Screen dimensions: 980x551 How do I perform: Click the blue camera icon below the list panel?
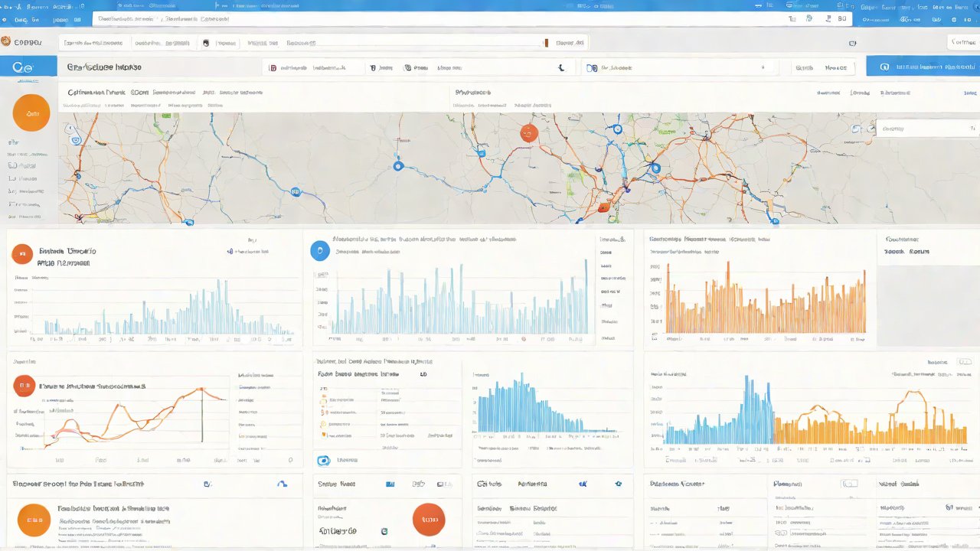pyautogui.click(x=323, y=460)
